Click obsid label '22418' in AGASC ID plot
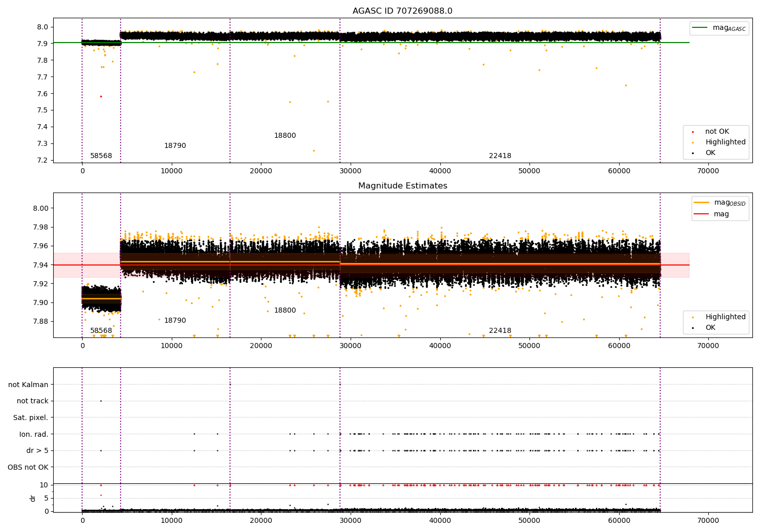Image resolution: width=760 pixels, height=532 pixels. 500,156
